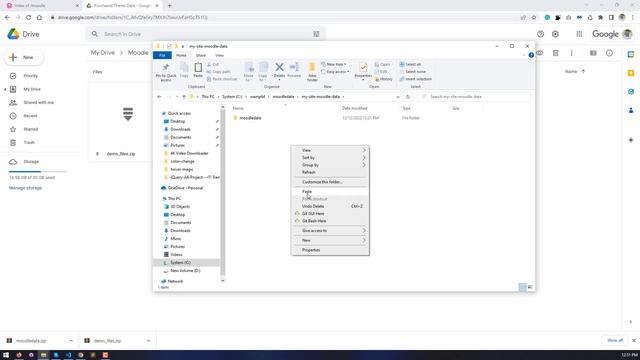Choose Customize this folder from the context menu

(x=330, y=182)
